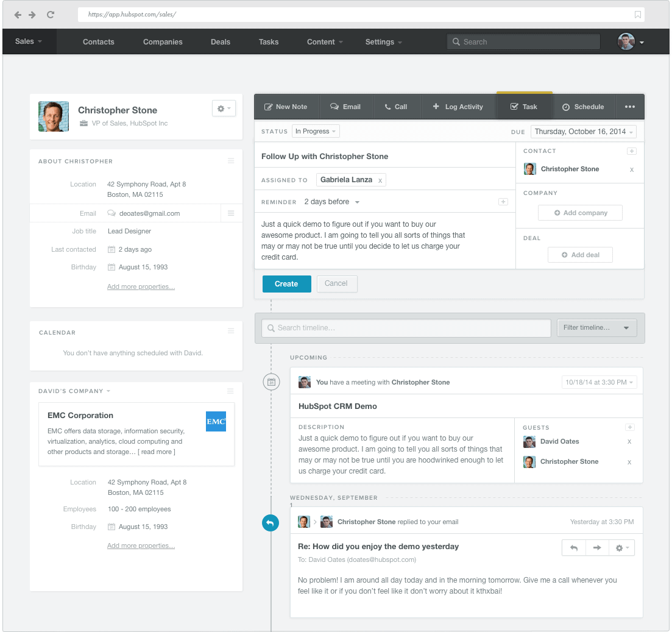Viewport: 672px width, 632px height.
Task: Switch to the Schedule tab
Action: click(583, 107)
